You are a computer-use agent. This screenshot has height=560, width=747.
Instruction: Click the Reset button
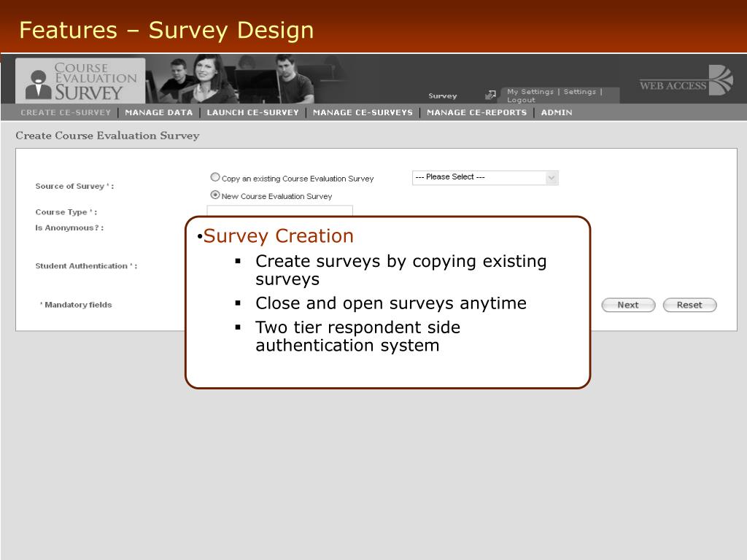pyautogui.click(x=690, y=305)
